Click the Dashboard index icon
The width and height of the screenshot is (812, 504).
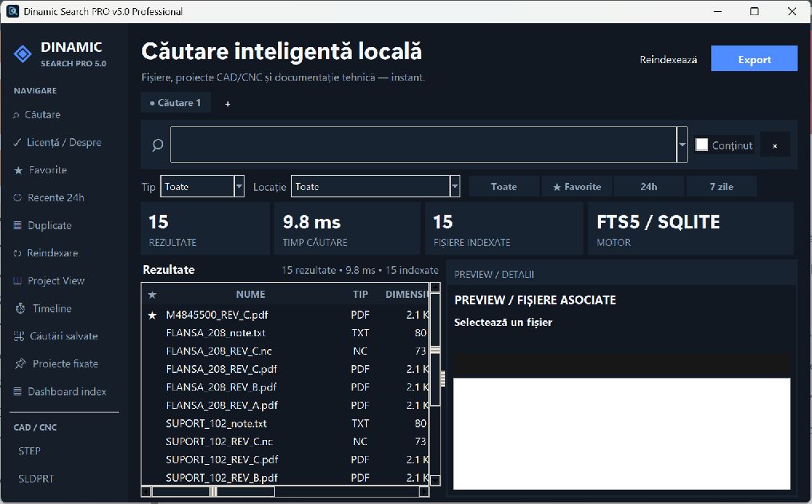pyautogui.click(x=18, y=391)
